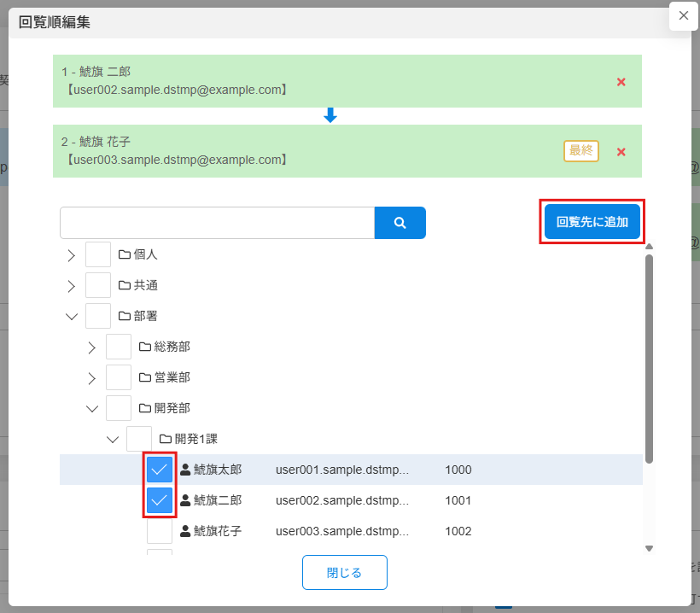Click the 最終 badge on step 2
700x613 pixels.
tap(580, 150)
